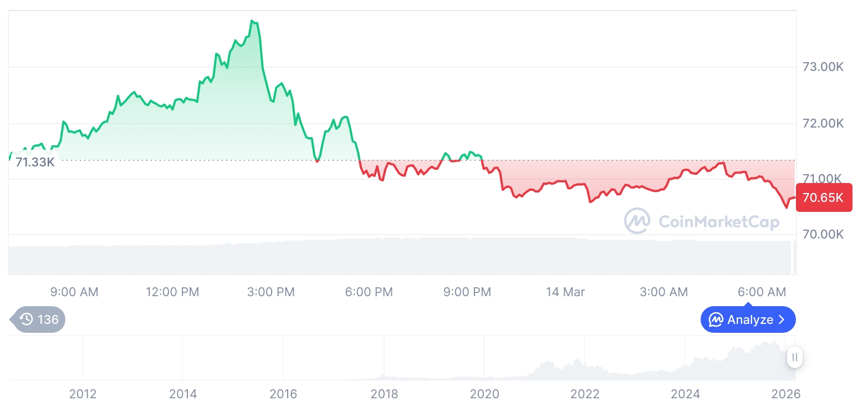Select 2012 on the timeline navigator
Image resolution: width=868 pixels, height=406 pixels.
click(x=83, y=394)
